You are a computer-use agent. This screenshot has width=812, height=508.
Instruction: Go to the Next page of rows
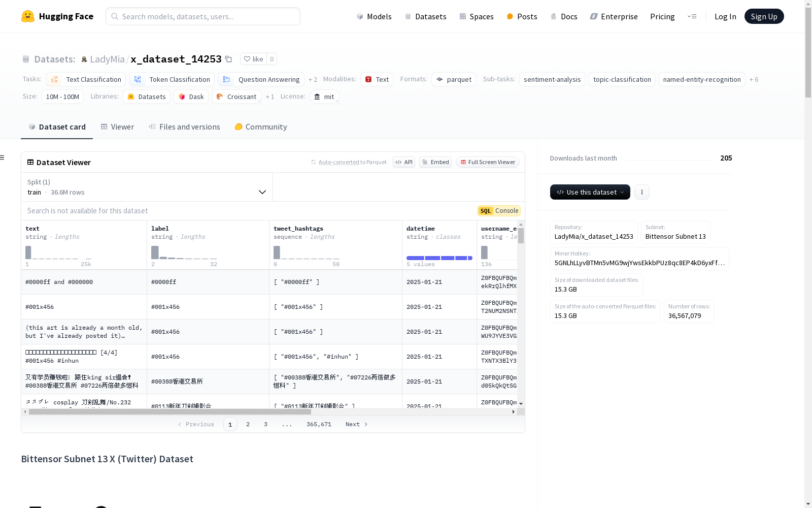(356, 424)
